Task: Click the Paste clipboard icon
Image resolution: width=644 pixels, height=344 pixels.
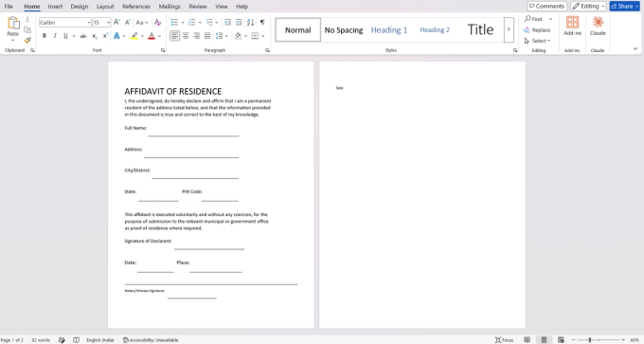Action: pos(13,23)
